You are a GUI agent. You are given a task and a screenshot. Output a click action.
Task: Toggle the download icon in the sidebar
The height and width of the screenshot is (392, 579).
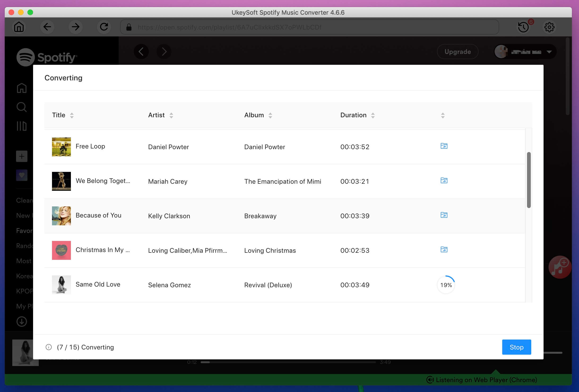pyautogui.click(x=22, y=322)
